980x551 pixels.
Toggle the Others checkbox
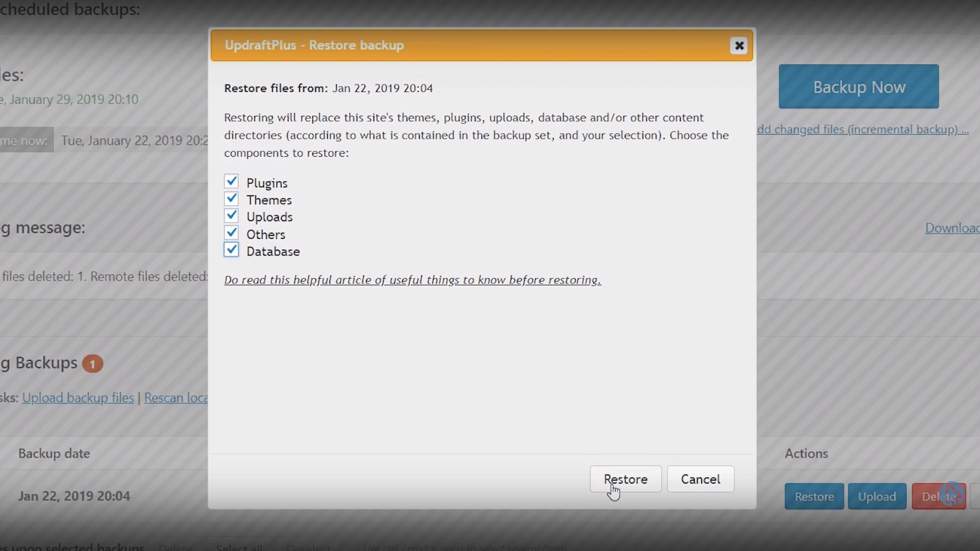point(232,233)
